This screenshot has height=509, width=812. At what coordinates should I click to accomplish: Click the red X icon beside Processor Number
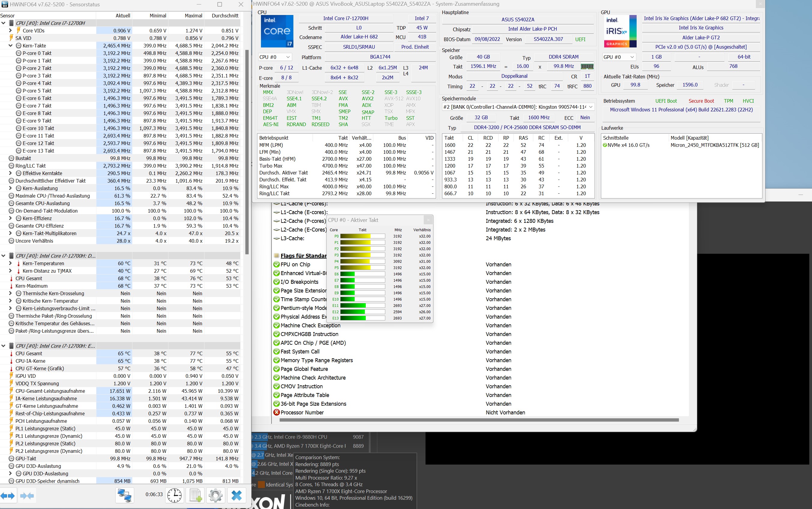pos(276,412)
